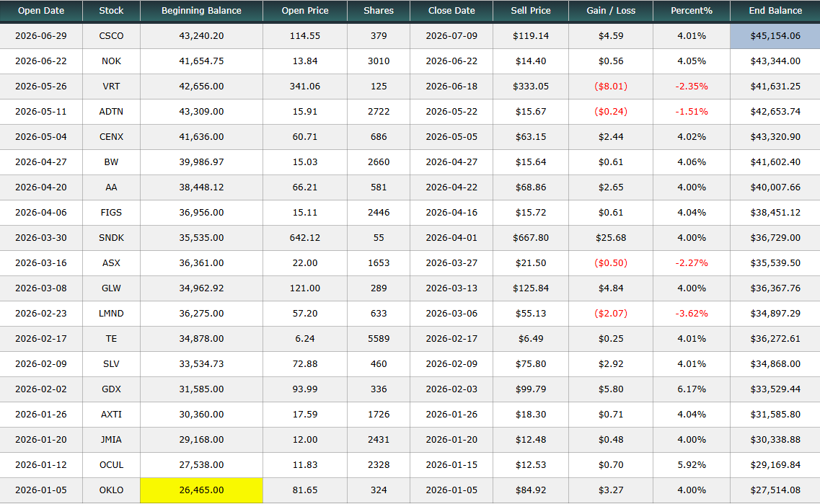
Task: Select the Beginning Balance column header
Action: click(201, 11)
